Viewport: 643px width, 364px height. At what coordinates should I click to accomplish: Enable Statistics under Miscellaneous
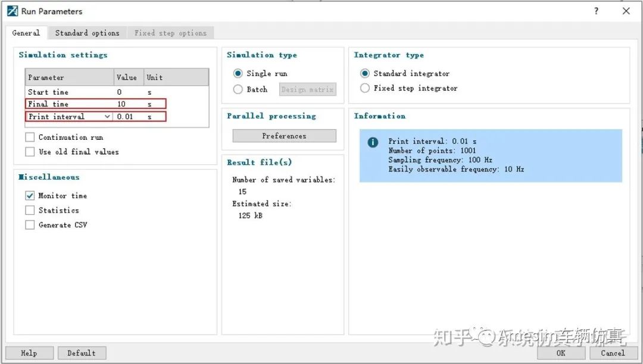(x=30, y=210)
